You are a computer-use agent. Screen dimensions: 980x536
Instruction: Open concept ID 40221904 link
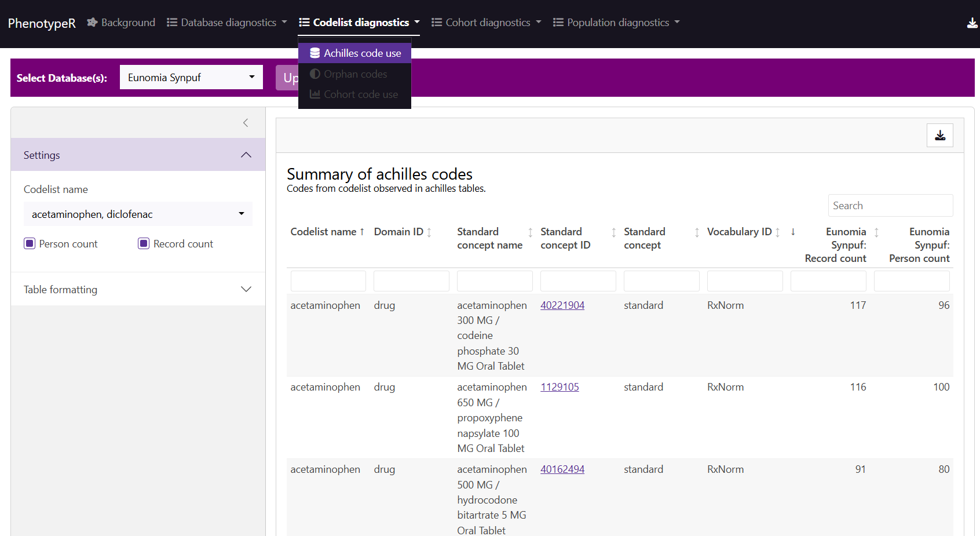tap(562, 305)
